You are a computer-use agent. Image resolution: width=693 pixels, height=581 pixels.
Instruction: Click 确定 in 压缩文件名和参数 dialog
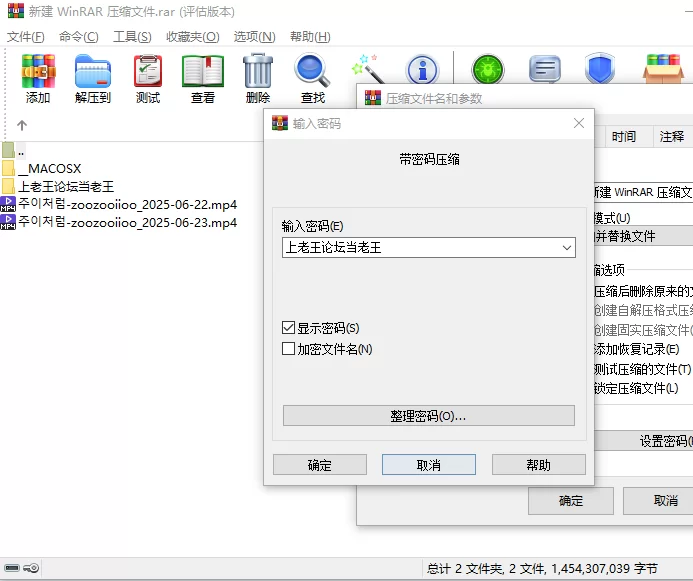click(x=571, y=501)
